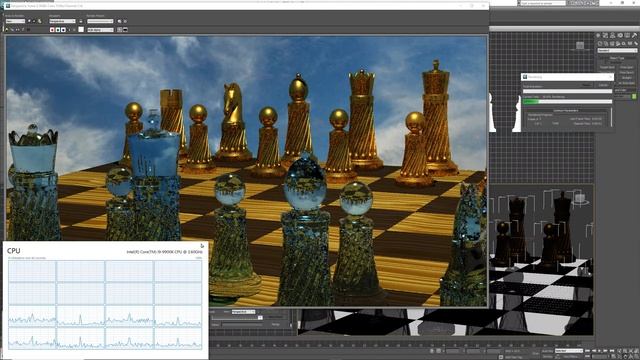This screenshot has width=640, height=360.
Task: Toggle the alpha channel display button
Action: pos(69,30)
